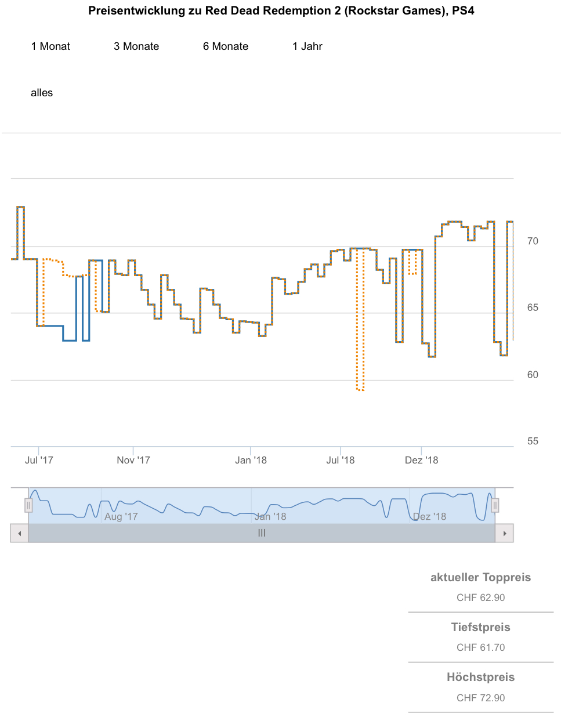Click the highest price peak at chart start

point(20,207)
